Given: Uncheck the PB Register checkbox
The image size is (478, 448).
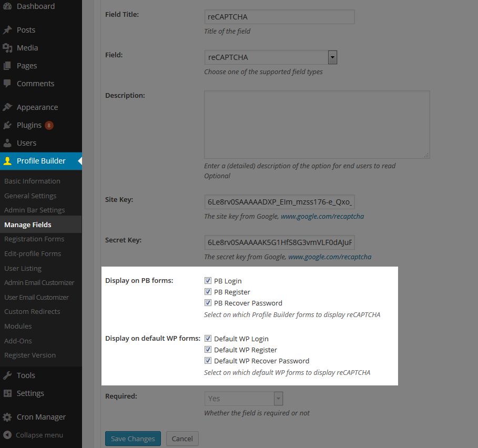Looking at the screenshot, I should [208, 292].
